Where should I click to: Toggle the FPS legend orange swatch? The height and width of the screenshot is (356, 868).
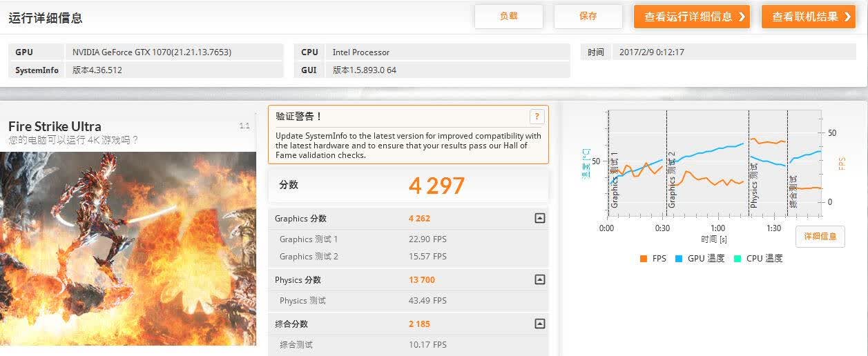644,259
